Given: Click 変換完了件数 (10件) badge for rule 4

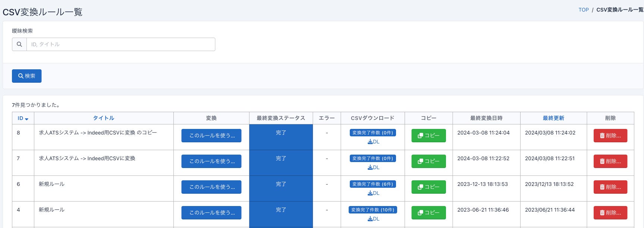Looking at the screenshot, I should (373, 210).
